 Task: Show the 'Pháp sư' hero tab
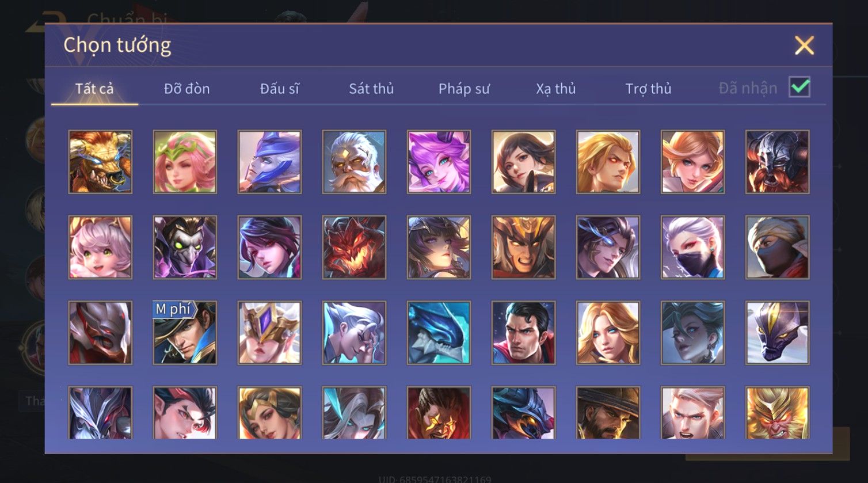(x=464, y=89)
